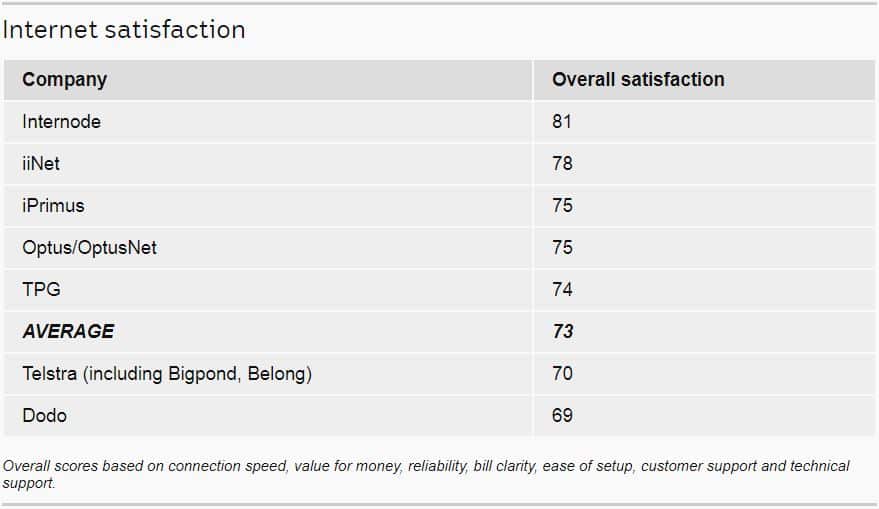Click the iPrimus company name cell
The height and width of the screenshot is (509, 879).
point(54,205)
